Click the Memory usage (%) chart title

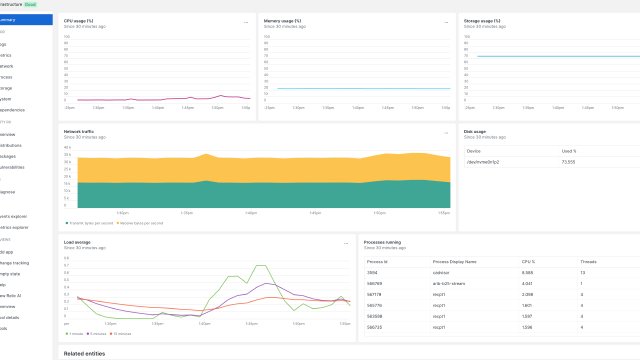pos(282,21)
